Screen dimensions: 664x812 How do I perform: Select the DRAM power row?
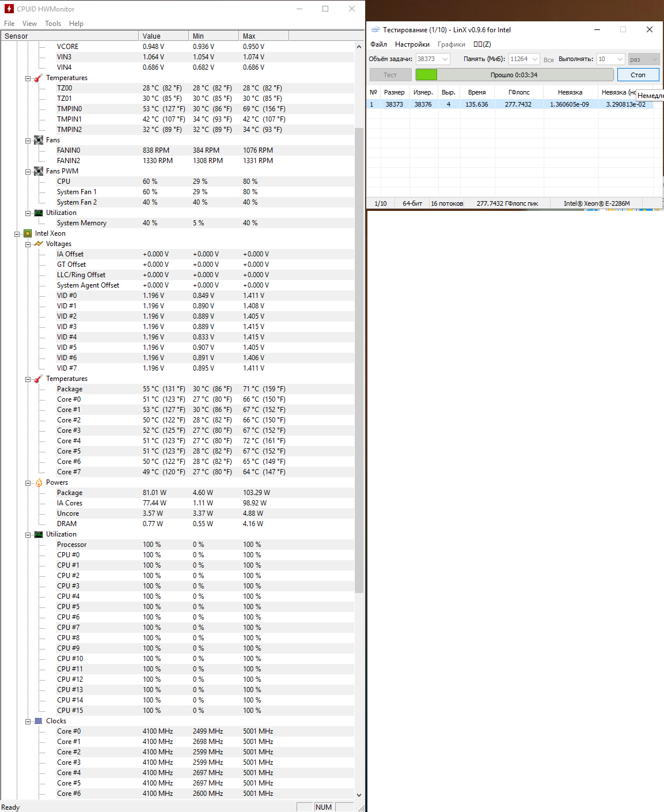coord(177,524)
